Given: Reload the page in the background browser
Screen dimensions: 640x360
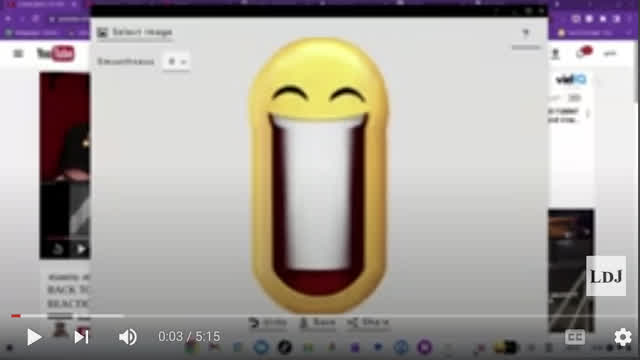Looking at the screenshot, I should 36,18.
